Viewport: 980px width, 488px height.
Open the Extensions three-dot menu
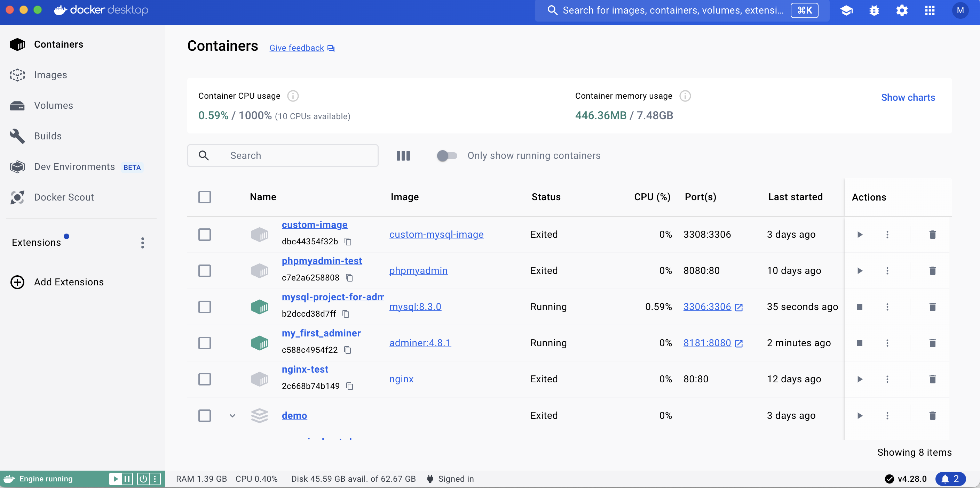click(143, 243)
